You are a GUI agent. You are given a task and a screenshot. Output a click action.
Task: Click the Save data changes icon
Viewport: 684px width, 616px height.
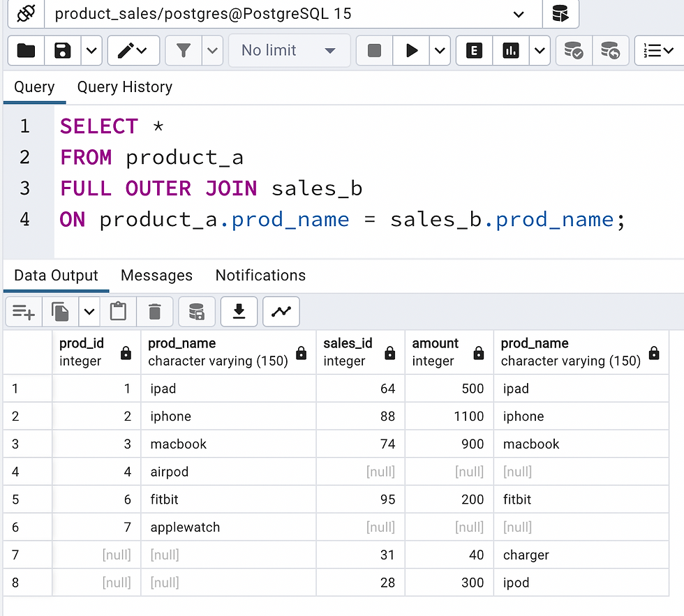click(197, 312)
